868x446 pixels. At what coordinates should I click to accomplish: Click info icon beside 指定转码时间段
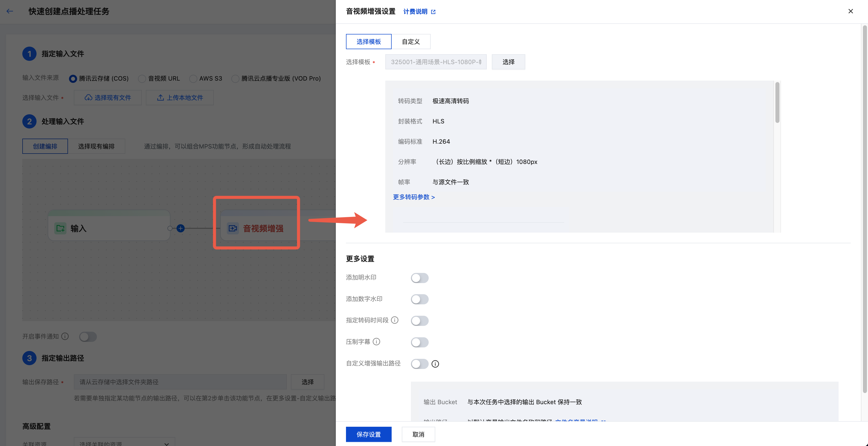(x=395, y=320)
